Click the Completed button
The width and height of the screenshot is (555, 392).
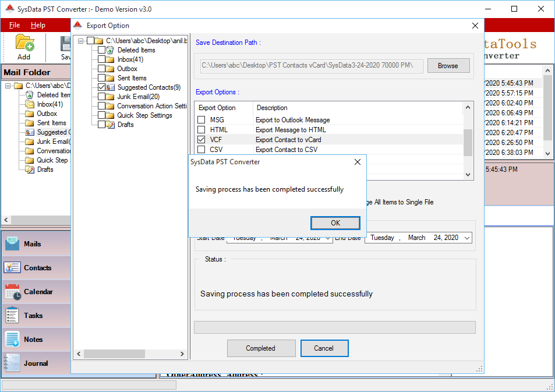261,348
